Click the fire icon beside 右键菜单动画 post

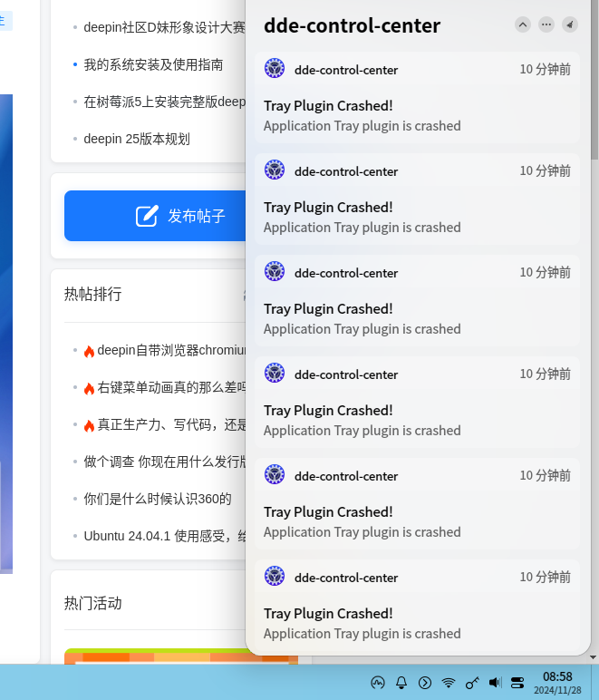click(x=89, y=388)
